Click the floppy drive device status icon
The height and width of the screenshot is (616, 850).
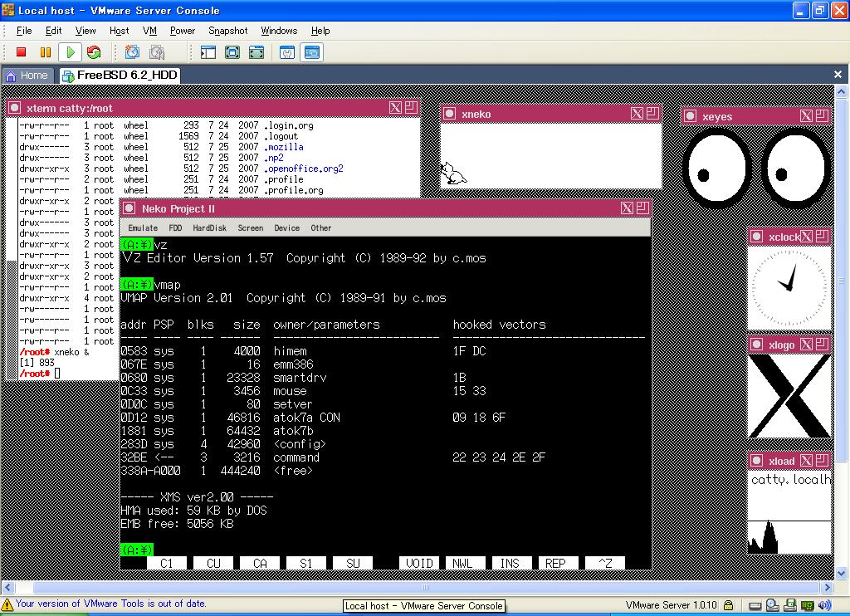tap(790, 604)
